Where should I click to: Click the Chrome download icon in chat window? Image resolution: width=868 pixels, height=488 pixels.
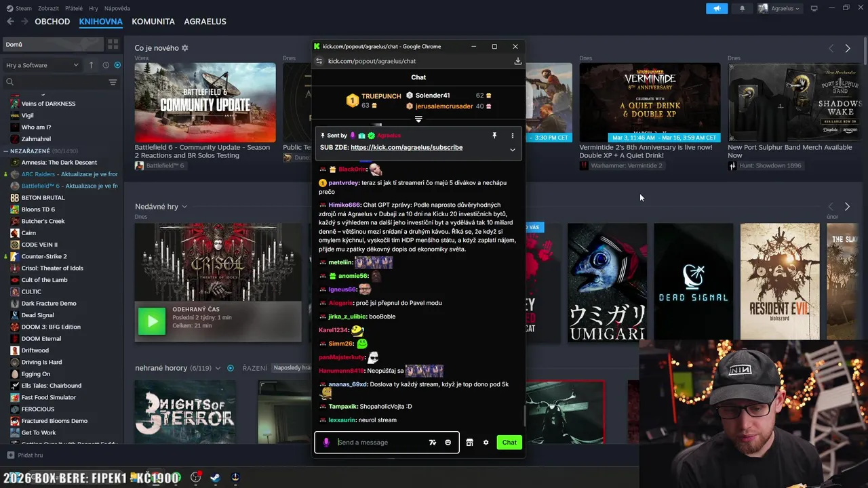point(517,61)
